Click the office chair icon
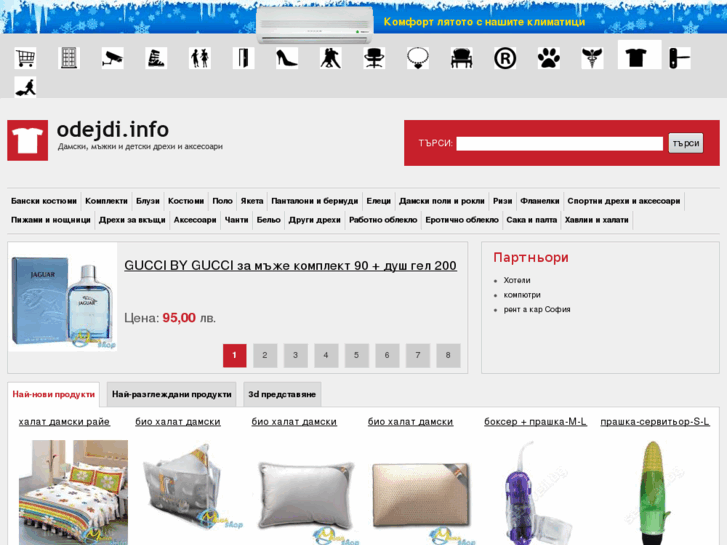The width and height of the screenshot is (727, 545). tap(374, 58)
